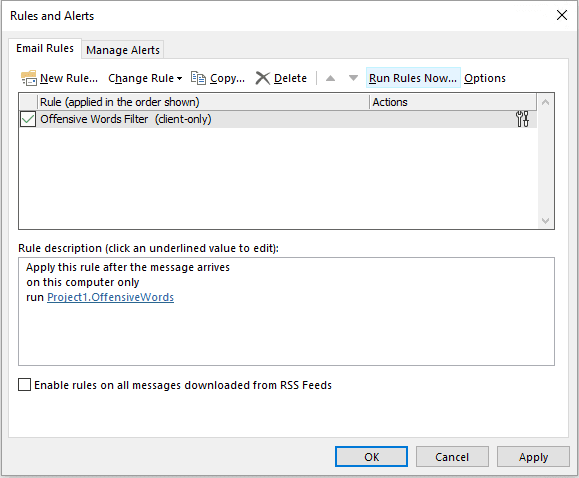
Task: Move rule down with the down arrow
Action: (x=353, y=78)
